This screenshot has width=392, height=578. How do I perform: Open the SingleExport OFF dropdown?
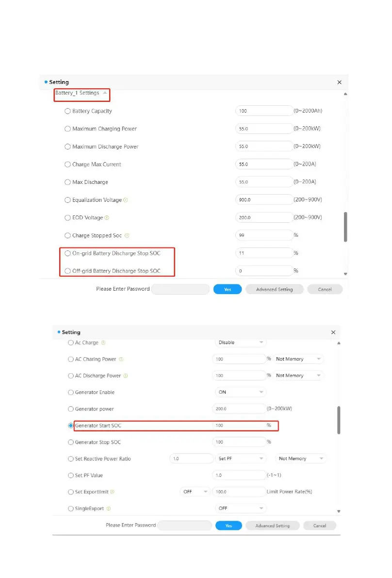coord(240,509)
